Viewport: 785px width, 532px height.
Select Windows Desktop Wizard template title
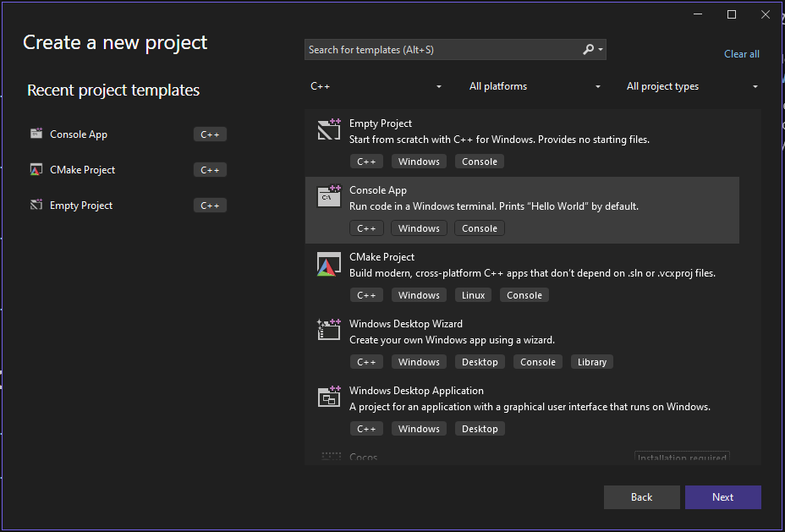[x=405, y=324]
